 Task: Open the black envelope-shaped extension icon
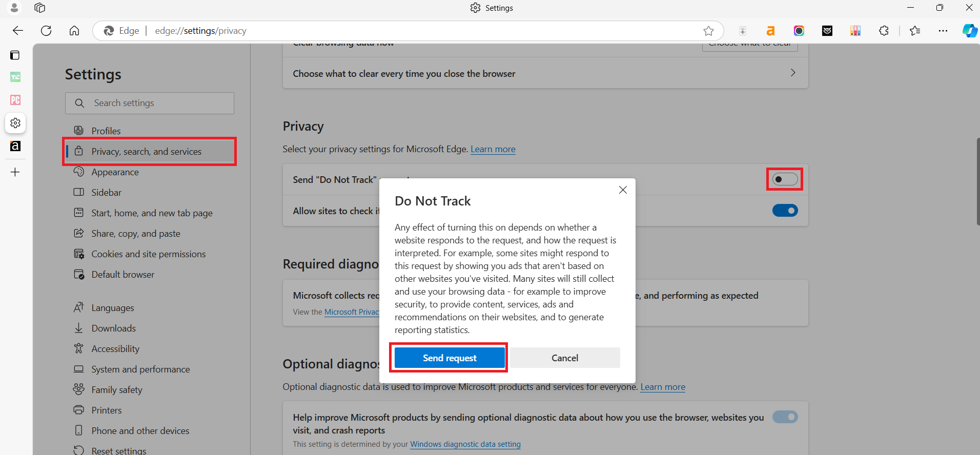827,31
